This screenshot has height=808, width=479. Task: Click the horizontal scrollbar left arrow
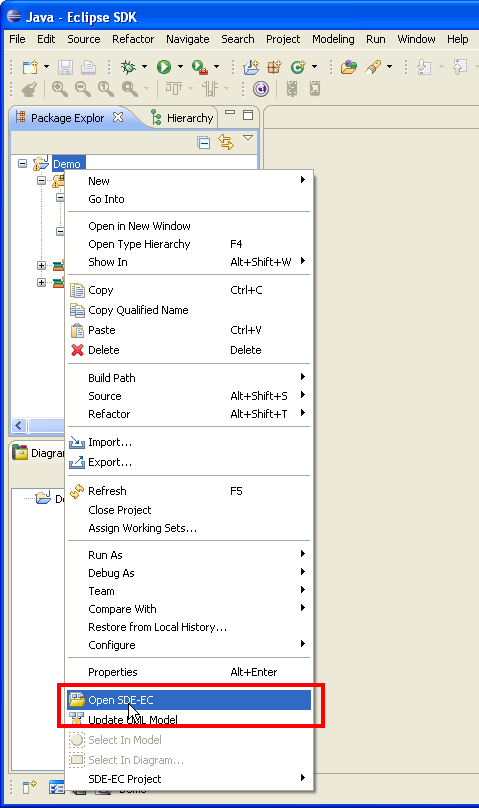click(x=19, y=426)
